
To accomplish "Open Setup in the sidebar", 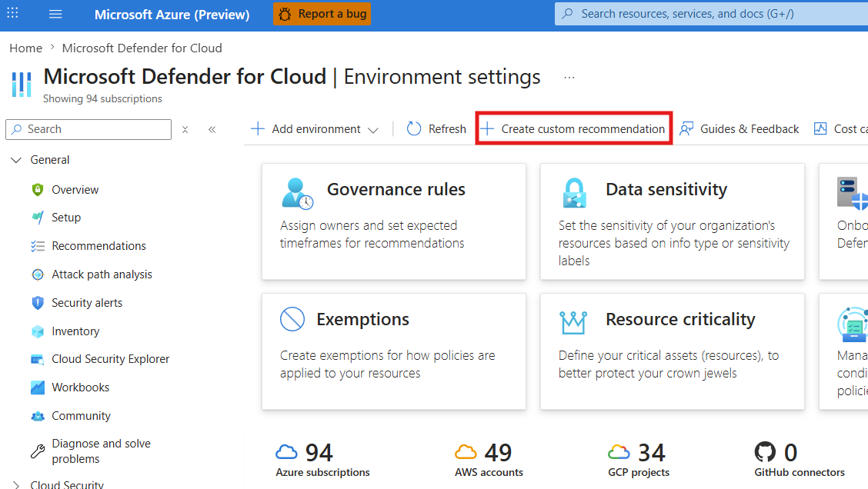I will [66, 218].
